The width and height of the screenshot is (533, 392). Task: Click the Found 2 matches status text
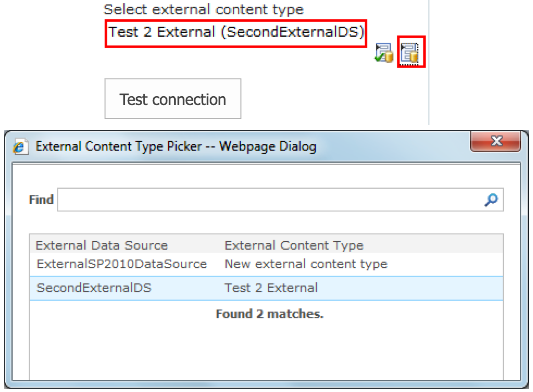pyautogui.click(x=270, y=314)
